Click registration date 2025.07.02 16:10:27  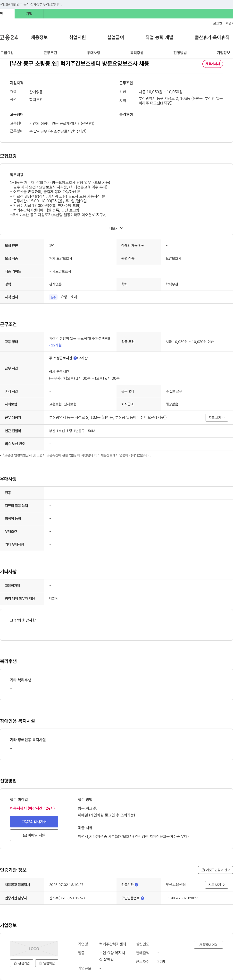coord(66,885)
